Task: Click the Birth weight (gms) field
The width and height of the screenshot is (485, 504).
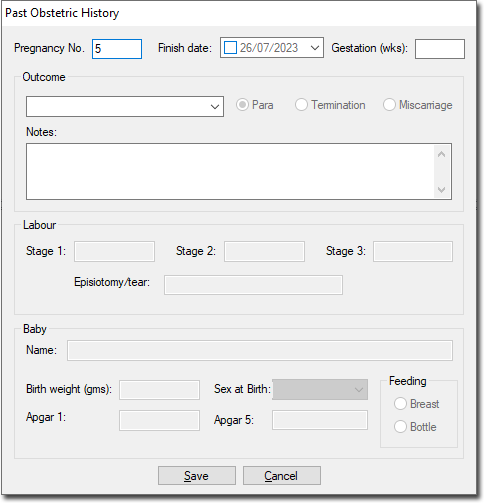Action: (160, 390)
